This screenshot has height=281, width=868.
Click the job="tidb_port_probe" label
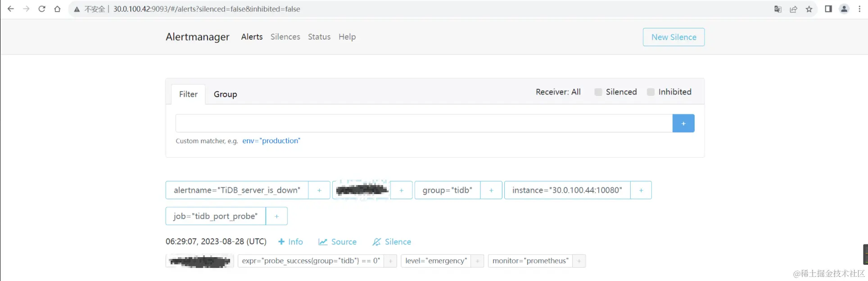[216, 216]
